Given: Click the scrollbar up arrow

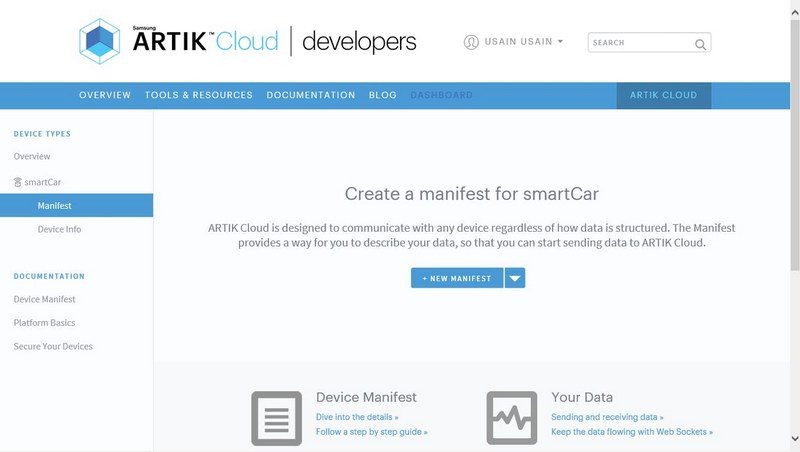Looking at the screenshot, I should click(795, 13).
